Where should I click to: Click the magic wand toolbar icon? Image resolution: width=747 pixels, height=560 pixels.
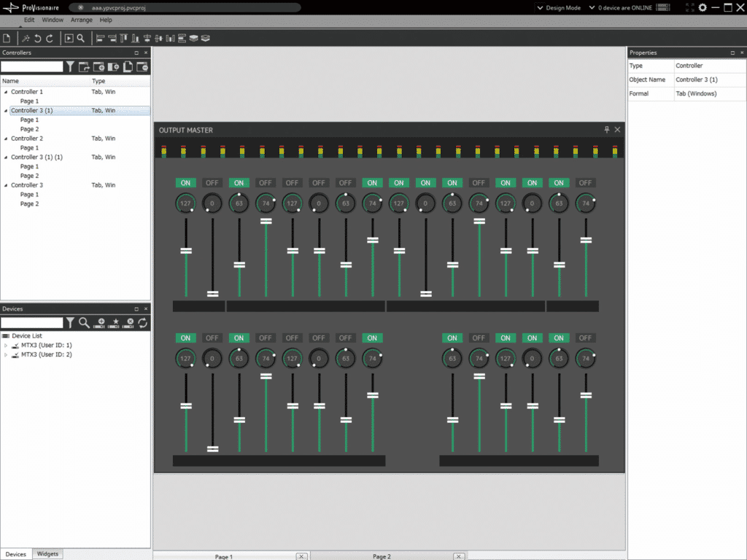pyautogui.click(x=26, y=39)
